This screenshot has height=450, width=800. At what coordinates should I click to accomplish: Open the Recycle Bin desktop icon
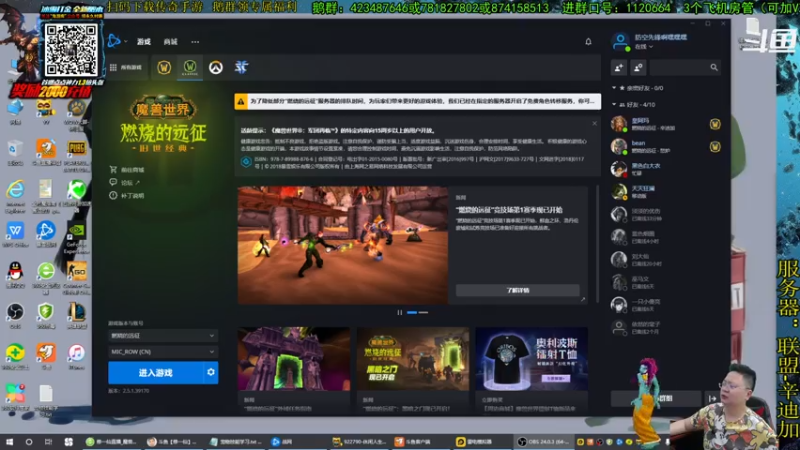pyautogui.click(x=15, y=152)
